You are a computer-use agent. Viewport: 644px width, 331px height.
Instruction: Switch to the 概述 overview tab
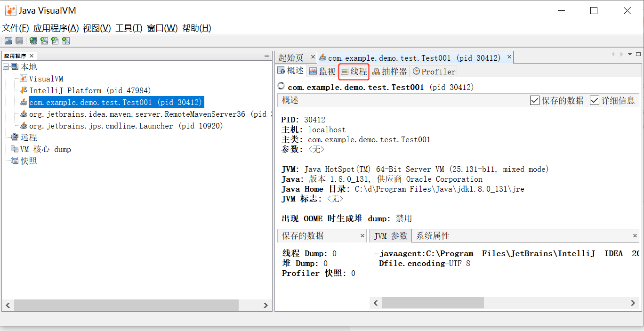pyautogui.click(x=290, y=71)
